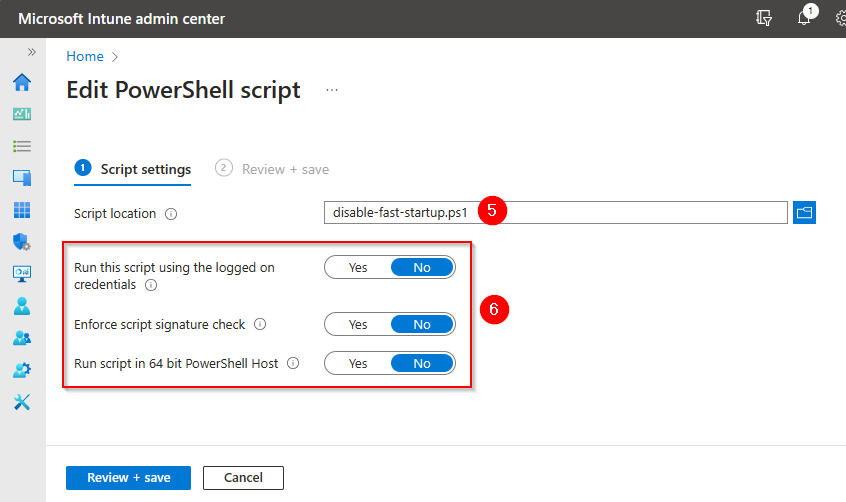The width and height of the screenshot is (846, 502).
Task: Click the blue Review + save button
Action: pyautogui.click(x=128, y=478)
